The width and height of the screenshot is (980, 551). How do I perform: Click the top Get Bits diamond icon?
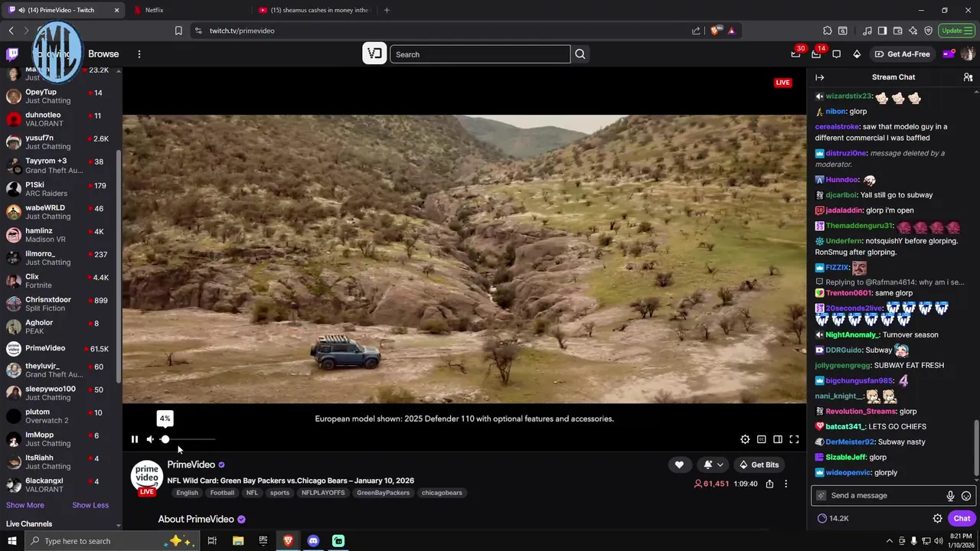click(x=857, y=54)
